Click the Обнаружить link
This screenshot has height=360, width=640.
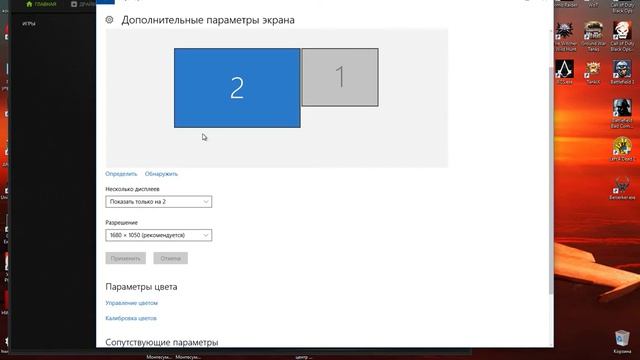161,174
